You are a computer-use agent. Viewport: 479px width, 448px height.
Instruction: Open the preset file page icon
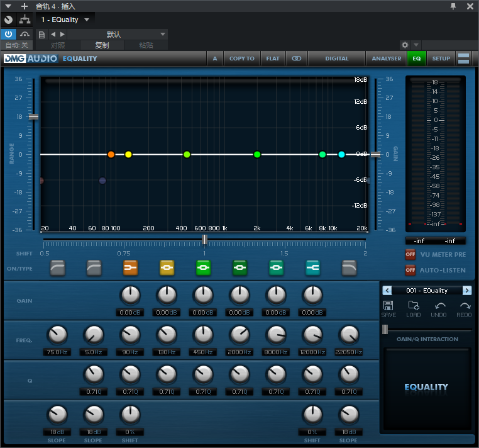pyautogui.click(x=41, y=35)
